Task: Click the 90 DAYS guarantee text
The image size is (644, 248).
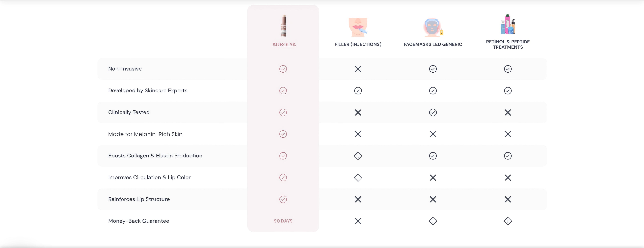Action: (x=283, y=221)
